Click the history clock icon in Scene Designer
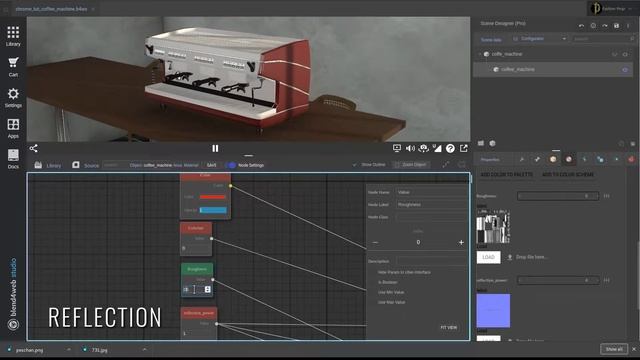Screen dimensions: 640x360 (x=593, y=26)
